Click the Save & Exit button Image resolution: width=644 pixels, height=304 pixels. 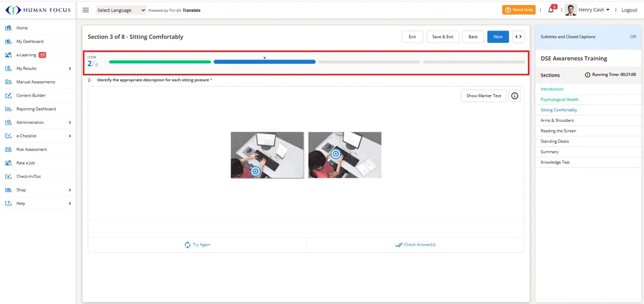(x=443, y=37)
